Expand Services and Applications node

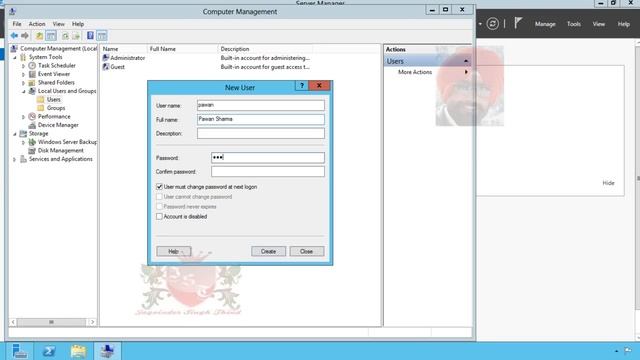[15, 159]
